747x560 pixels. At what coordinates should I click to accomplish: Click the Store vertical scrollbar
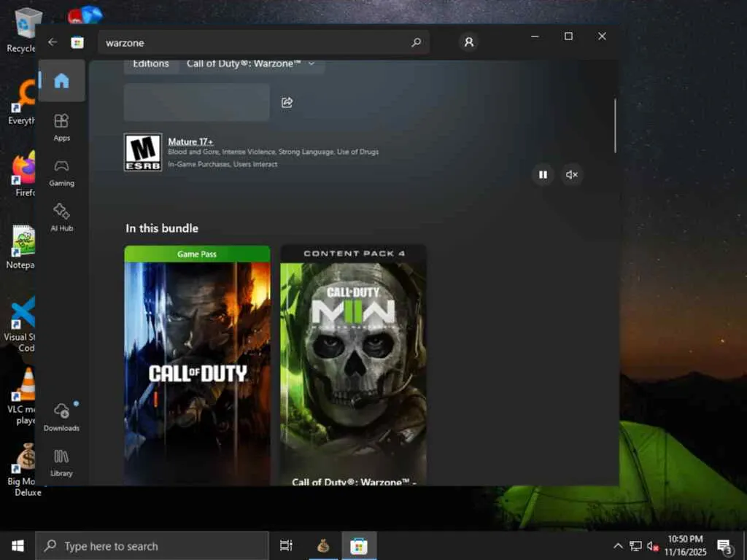[x=615, y=126]
